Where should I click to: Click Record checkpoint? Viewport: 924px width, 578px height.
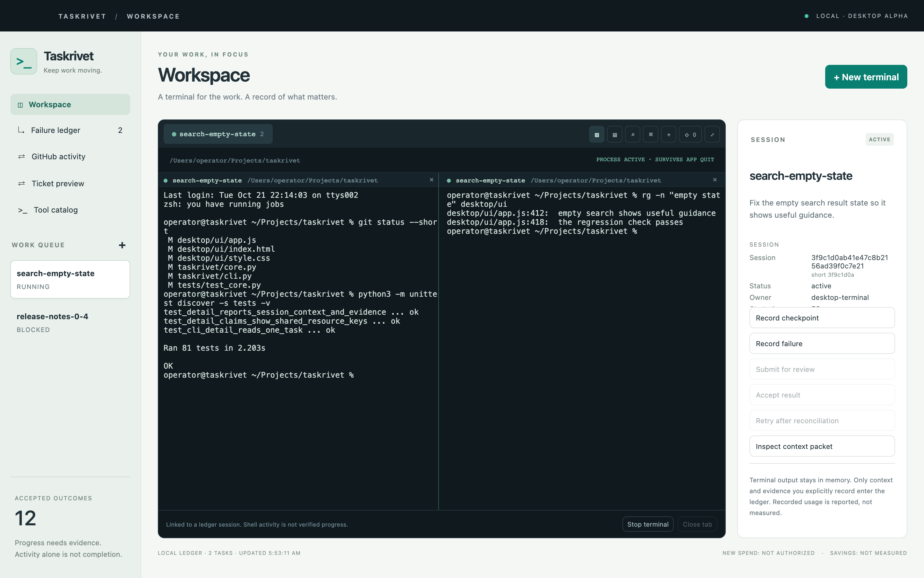coord(822,318)
